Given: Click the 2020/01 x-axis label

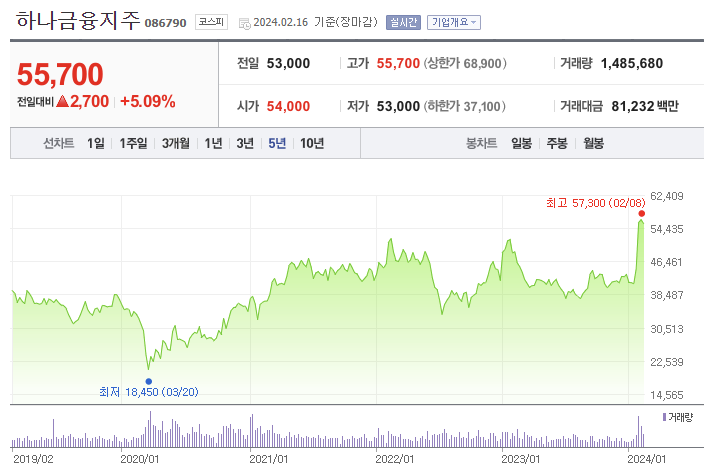Looking at the screenshot, I should coord(140,459).
